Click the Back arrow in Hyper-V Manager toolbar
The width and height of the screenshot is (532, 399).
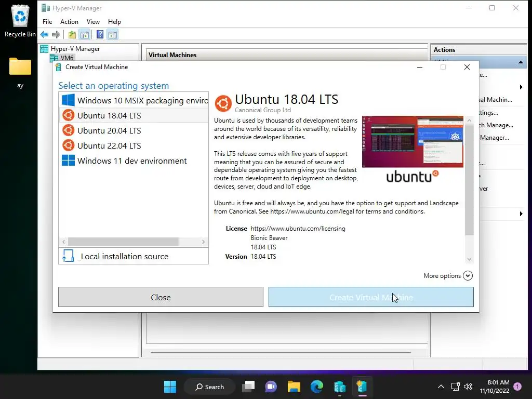point(44,34)
